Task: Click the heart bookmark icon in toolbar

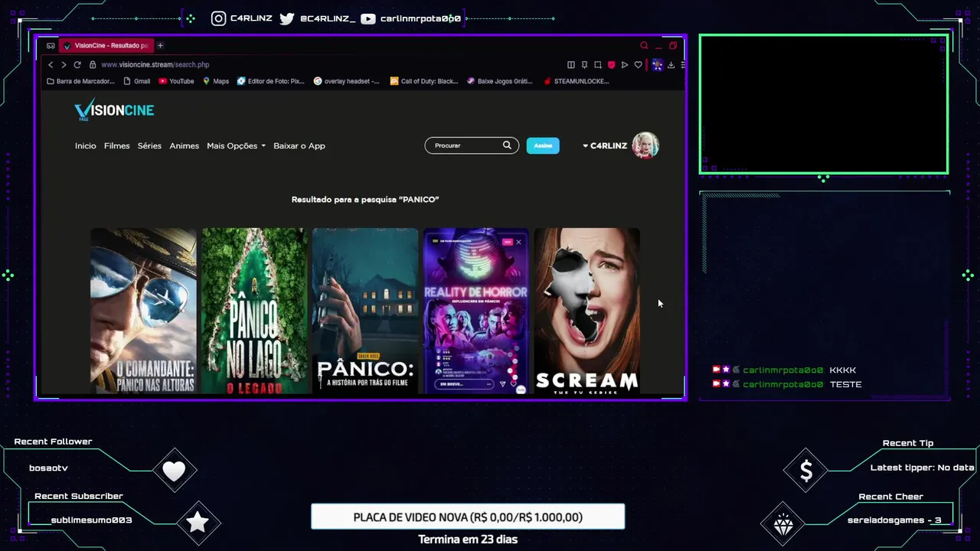Action: pos(638,65)
